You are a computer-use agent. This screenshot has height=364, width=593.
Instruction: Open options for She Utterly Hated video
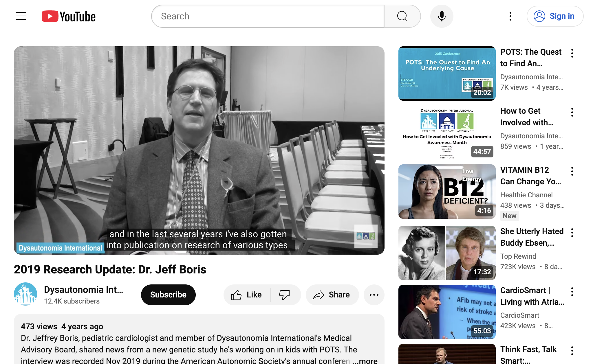coord(572,233)
